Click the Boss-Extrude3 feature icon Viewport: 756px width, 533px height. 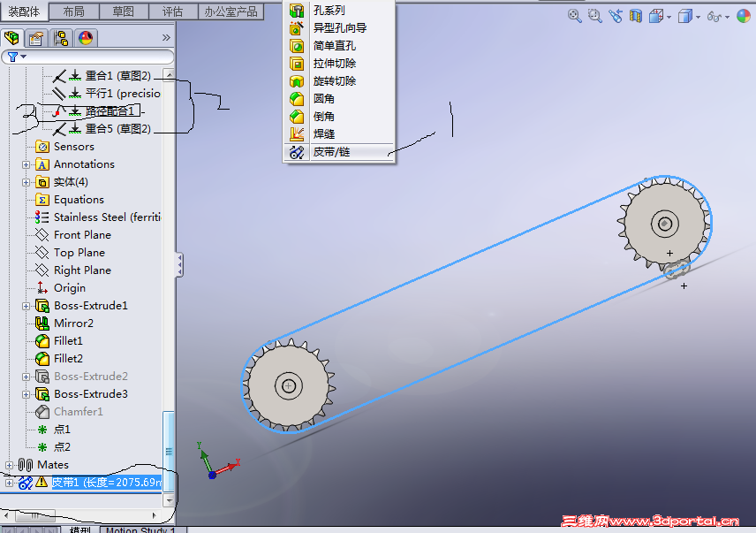pyautogui.click(x=42, y=394)
